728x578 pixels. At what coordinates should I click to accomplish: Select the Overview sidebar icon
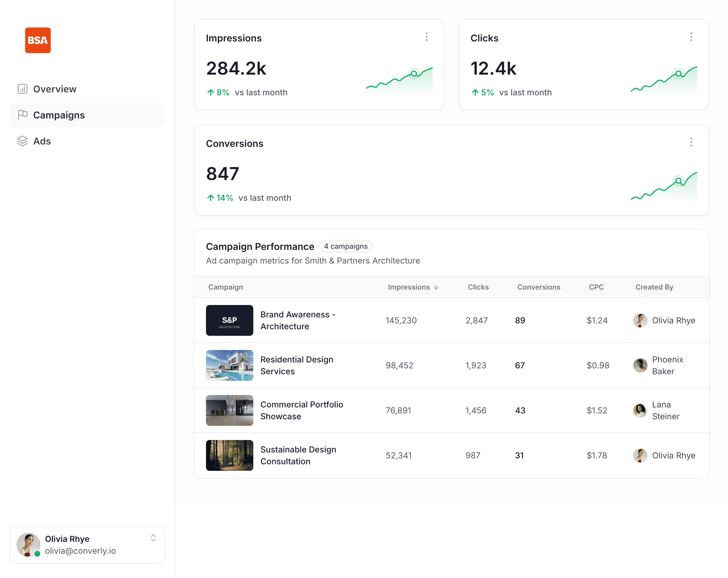click(x=22, y=89)
